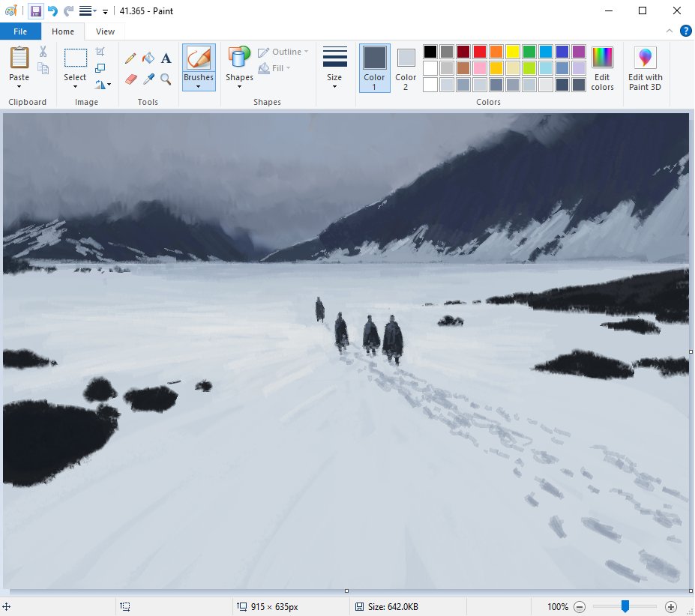Click the zoom slider handle
Screen dimensions: 695x616
[625, 606]
